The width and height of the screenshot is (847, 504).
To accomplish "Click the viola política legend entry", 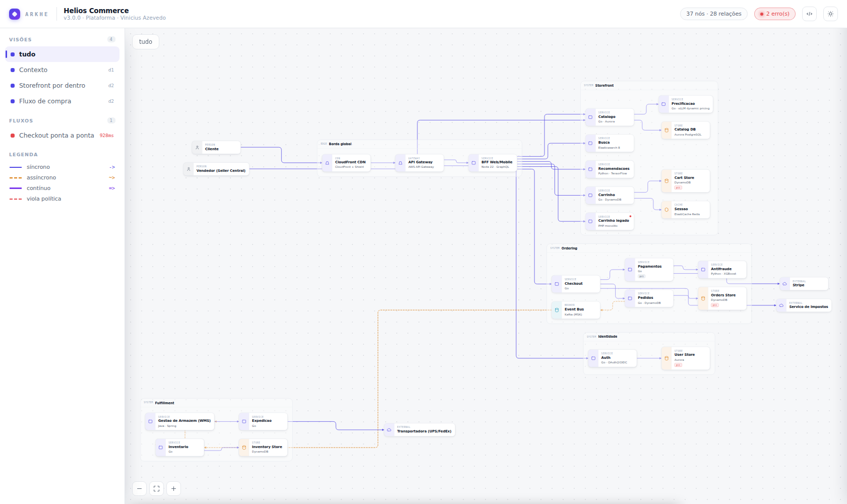I will [63, 199].
